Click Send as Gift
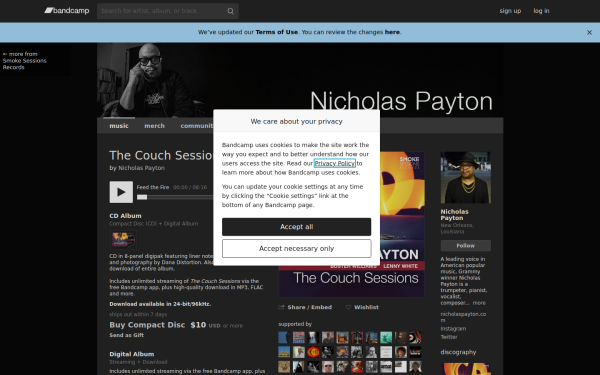600x375 pixels. (126, 335)
